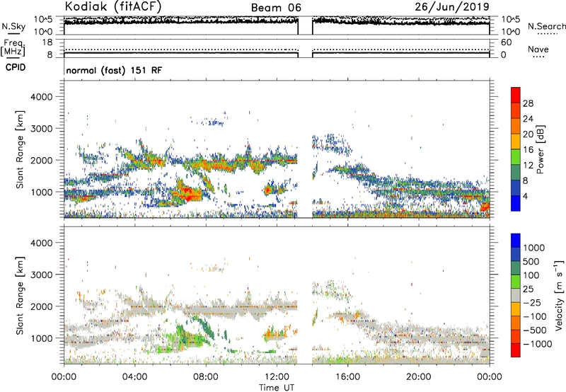
Task: Click the date "26/Jun/2019"
Action: [x=452, y=6]
